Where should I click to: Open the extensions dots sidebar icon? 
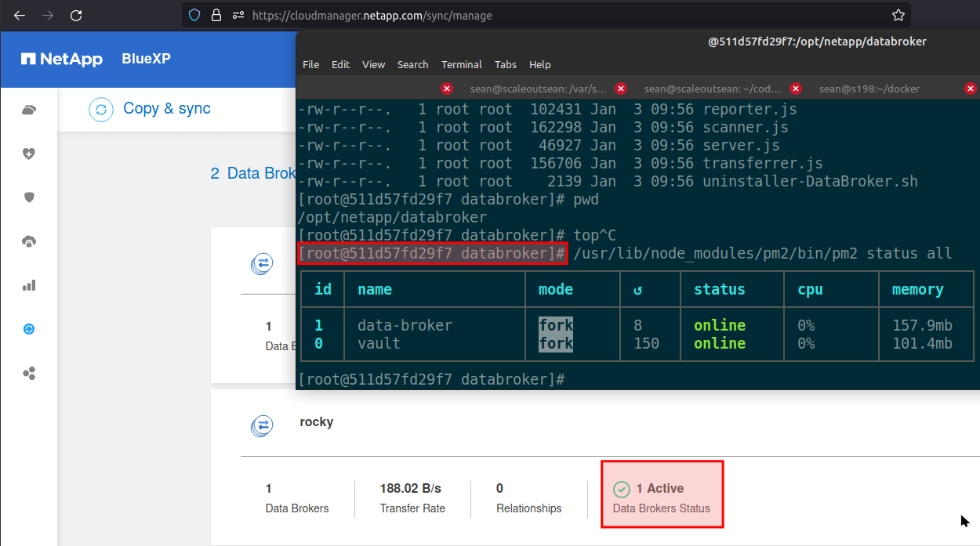[x=29, y=374]
